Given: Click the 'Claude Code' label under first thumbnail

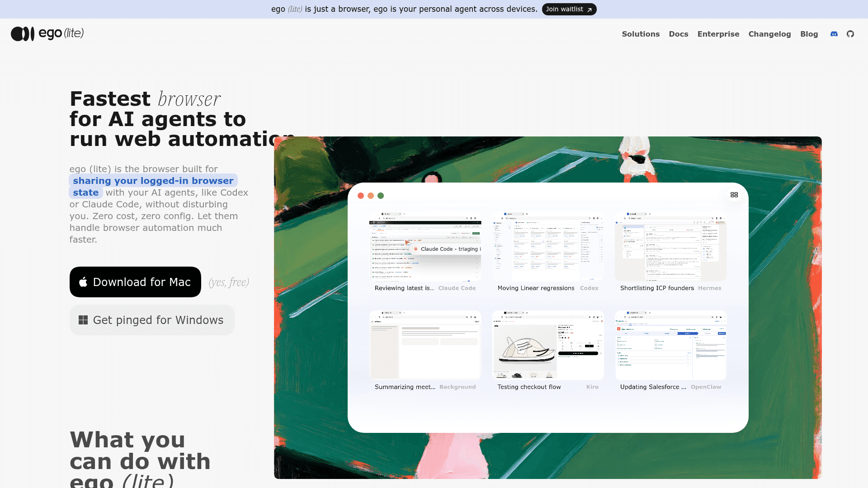Looking at the screenshot, I should [x=457, y=288].
